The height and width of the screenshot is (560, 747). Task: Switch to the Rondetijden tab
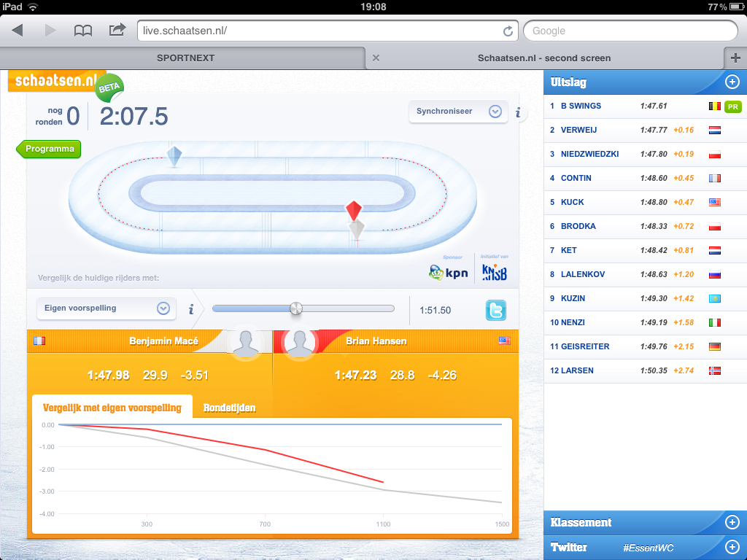point(229,408)
